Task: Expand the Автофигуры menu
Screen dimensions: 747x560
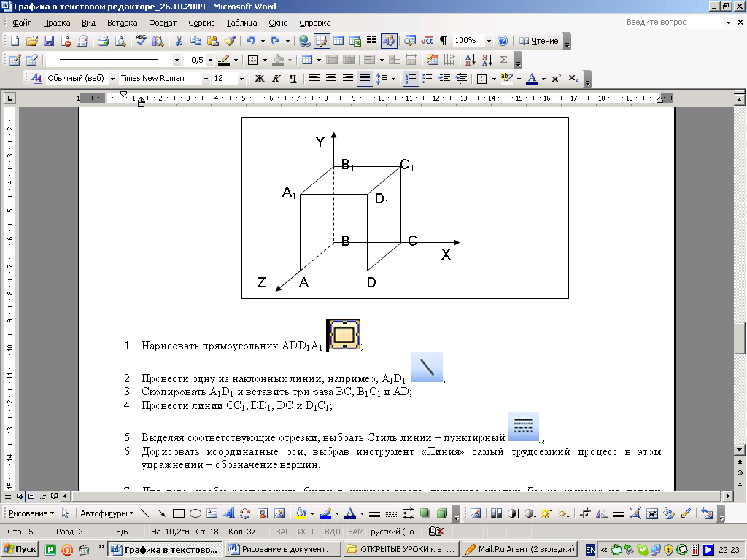Action: click(x=107, y=513)
